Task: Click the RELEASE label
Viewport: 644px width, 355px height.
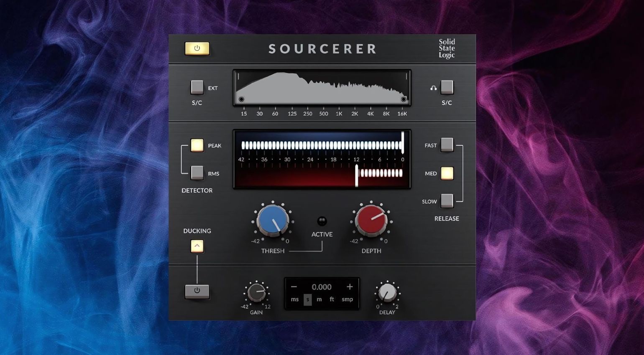Action: [x=447, y=218]
